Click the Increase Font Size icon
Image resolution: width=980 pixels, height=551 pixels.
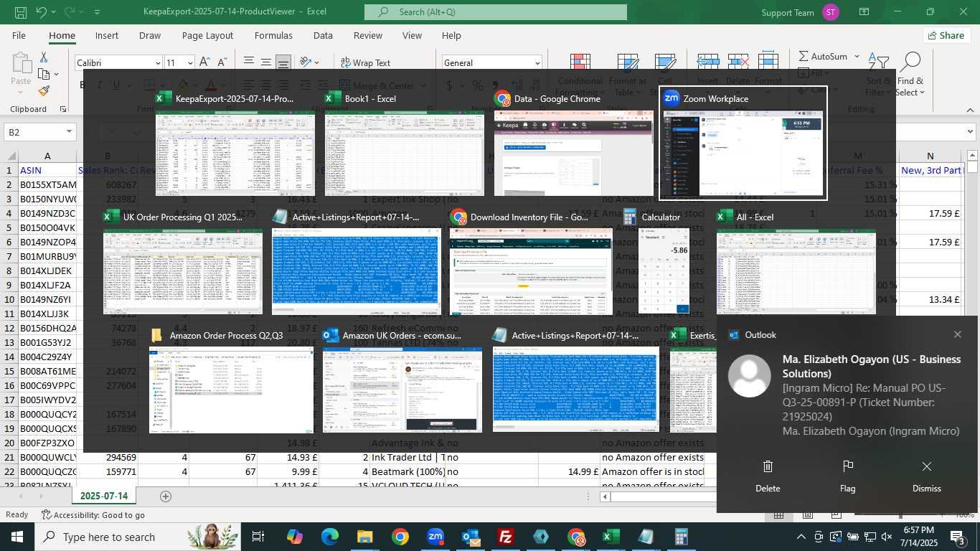(x=204, y=62)
